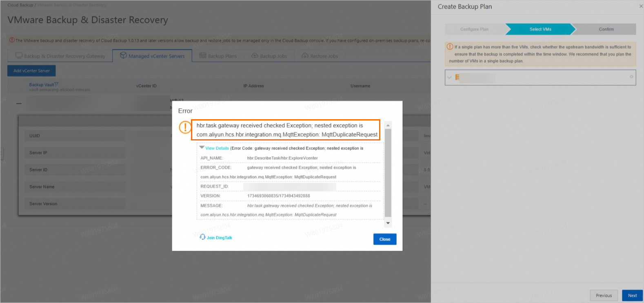Click the IP Address column header
Screen dimensions: 644x303
[253, 86]
